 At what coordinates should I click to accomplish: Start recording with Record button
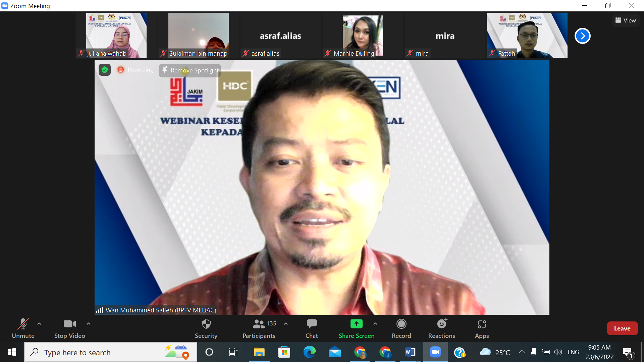point(401,328)
